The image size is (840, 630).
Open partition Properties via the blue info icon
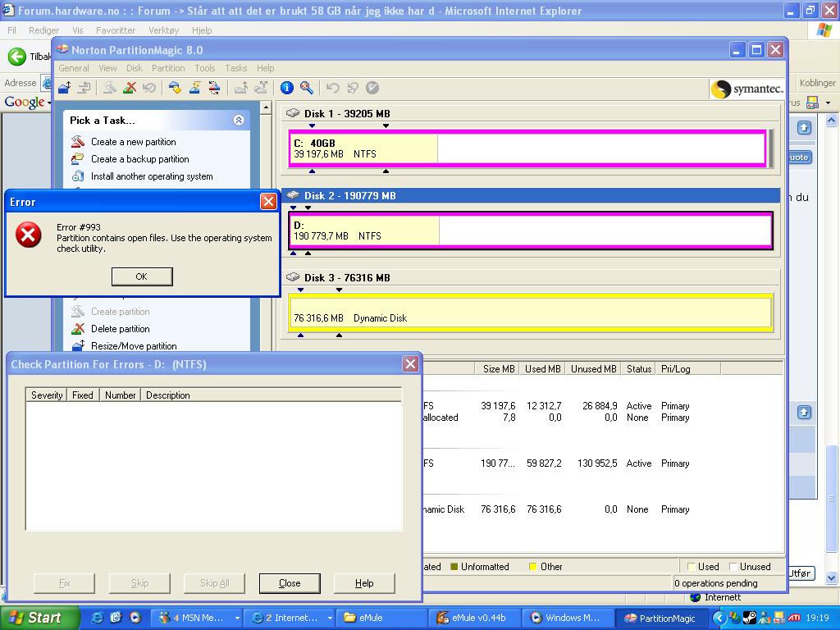click(287, 87)
